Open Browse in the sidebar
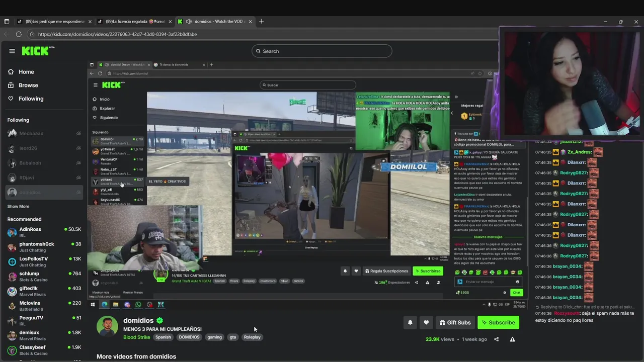The image size is (644, 362). (x=28, y=85)
